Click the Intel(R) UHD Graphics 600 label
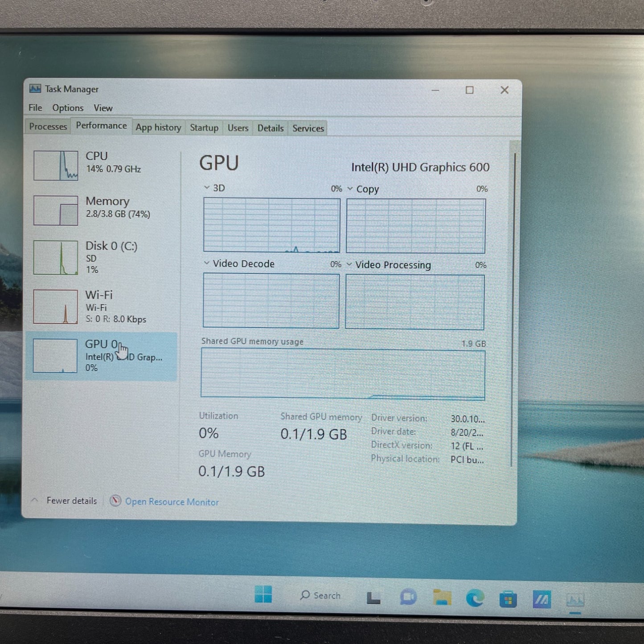 point(420,167)
